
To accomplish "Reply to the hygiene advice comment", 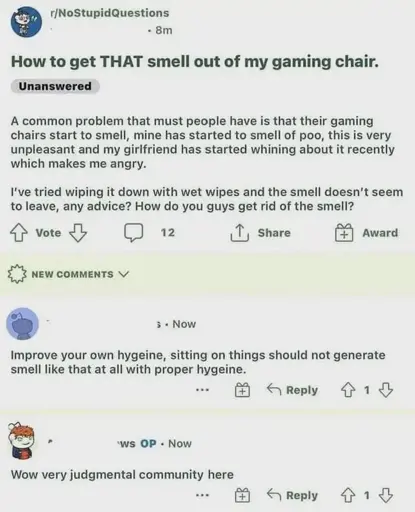I will 292,390.
